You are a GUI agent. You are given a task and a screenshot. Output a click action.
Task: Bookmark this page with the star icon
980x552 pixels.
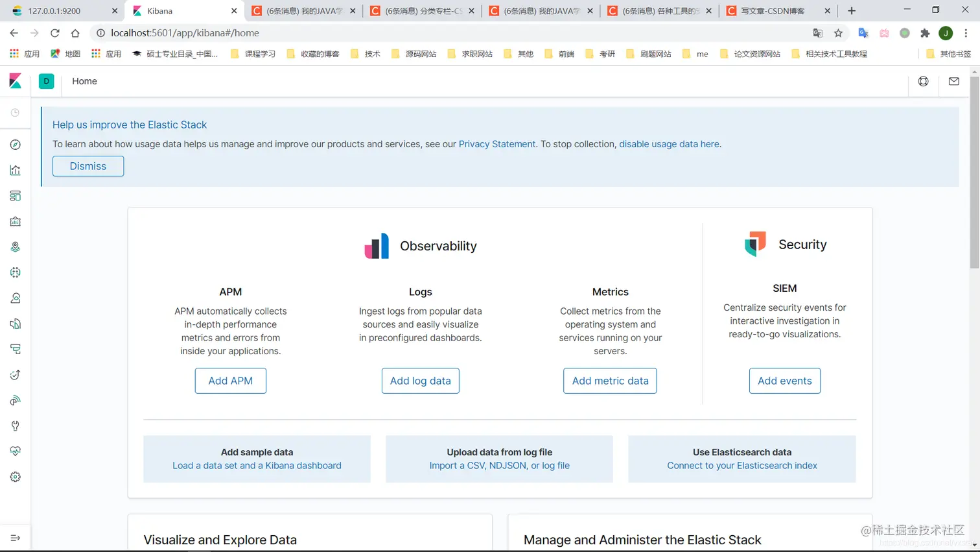(x=838, y=33)
